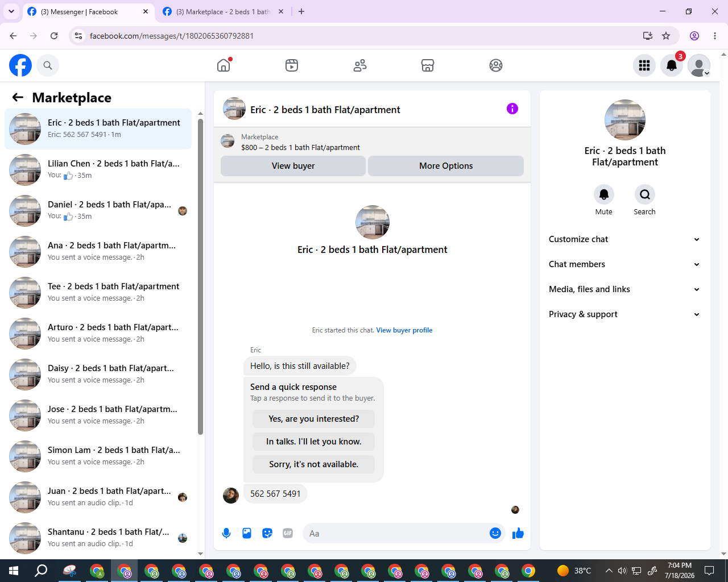
Task: Go back from Marketplace chats list
Action: (18, 97)
